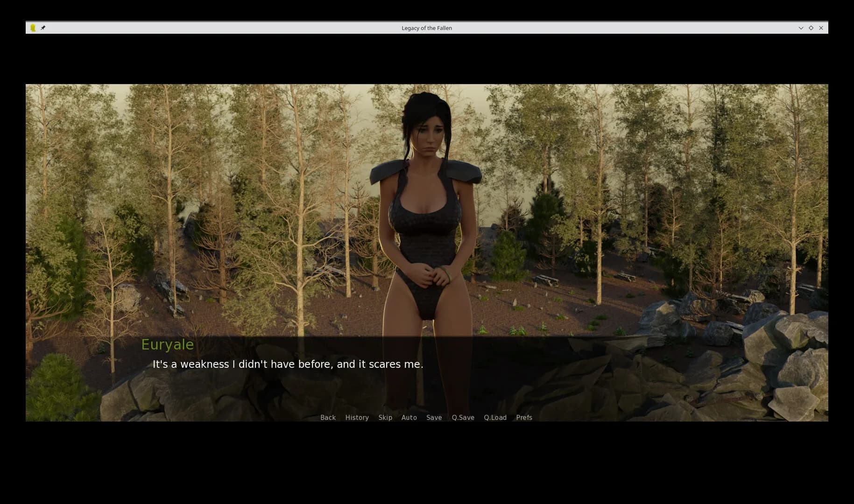This screenshot has height=504, width=854.
Task: Maximize the window with diamond icon
Action: tap(811, 28)
